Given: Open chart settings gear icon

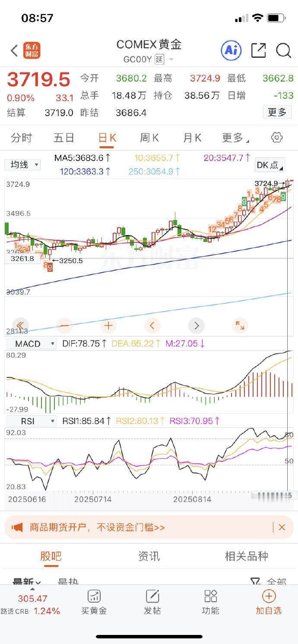Looking at the screenshot, I should [x=276, y=138].
